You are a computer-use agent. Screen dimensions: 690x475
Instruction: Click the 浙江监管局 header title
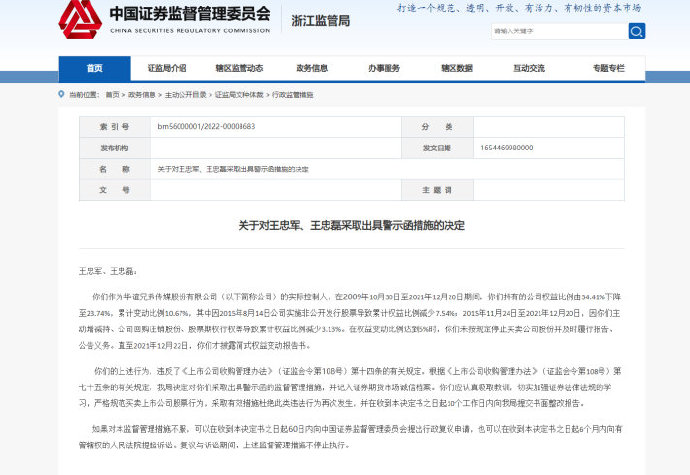tap(323, 20)
